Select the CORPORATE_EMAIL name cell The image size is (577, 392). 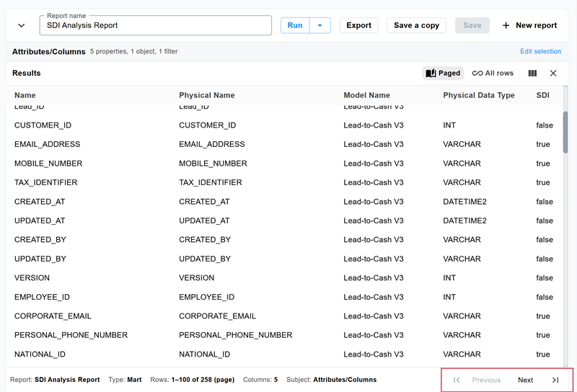coord(53,316)
